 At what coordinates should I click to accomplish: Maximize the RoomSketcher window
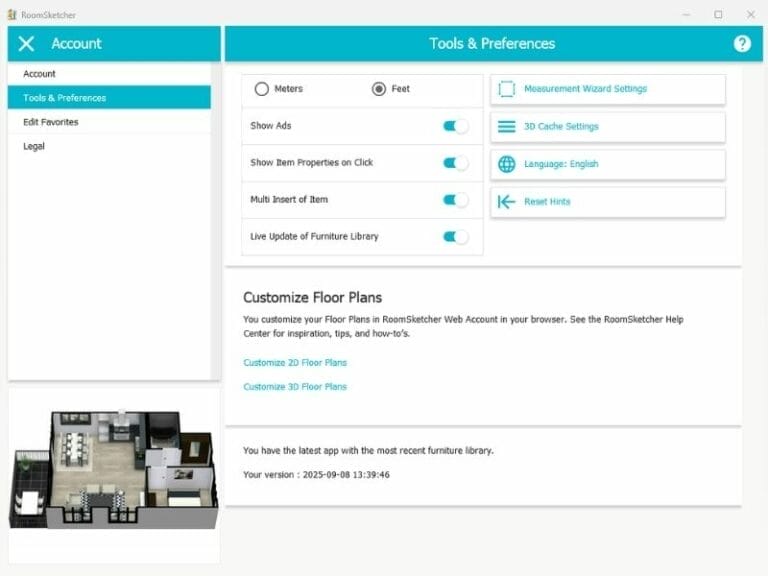pos(718,15)
